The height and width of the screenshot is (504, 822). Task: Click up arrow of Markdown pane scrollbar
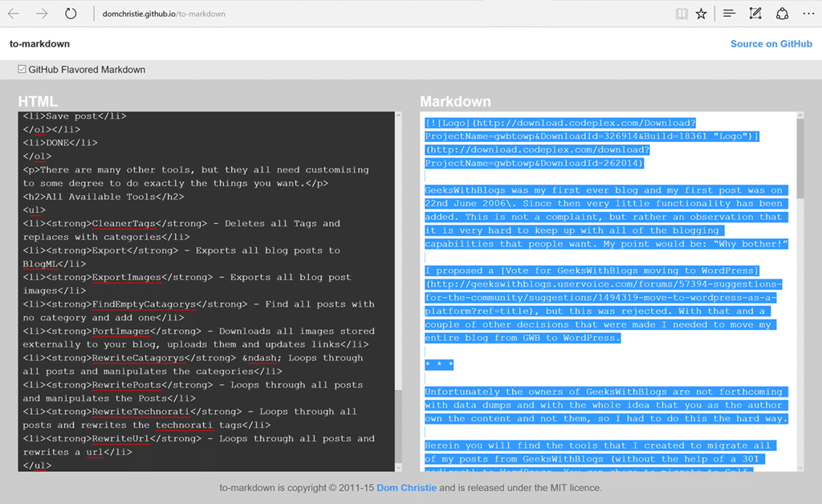[800, 116]
